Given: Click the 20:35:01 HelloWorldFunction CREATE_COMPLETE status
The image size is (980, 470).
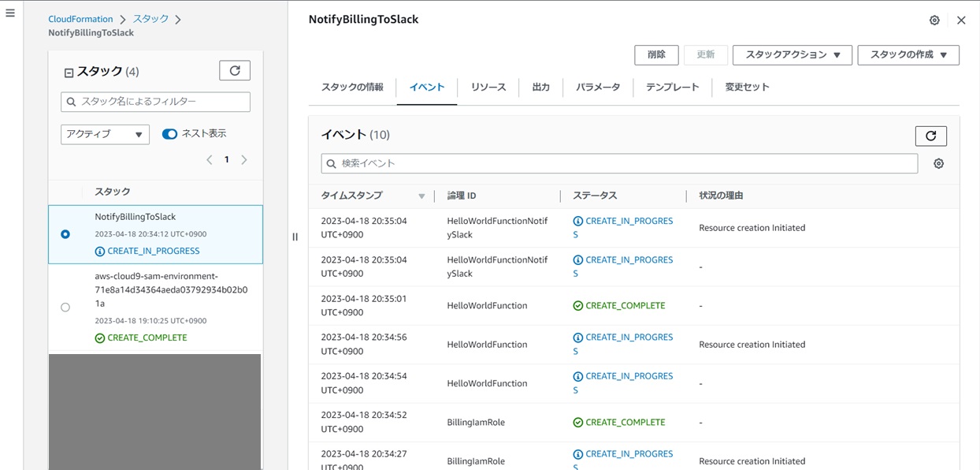Looking at the screenshot, I should pos(625,306).
